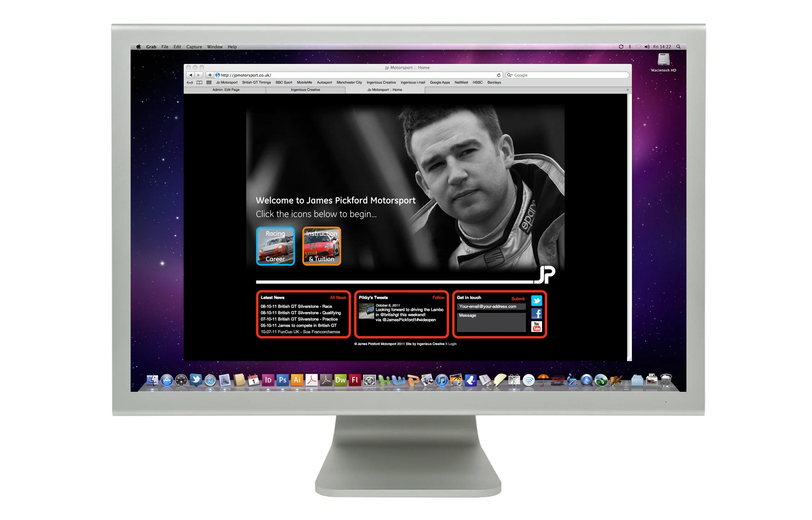This screenshot has height=520, width=812.
Task: Open Spotlight search in the menu bar
Action: (678, 47)
